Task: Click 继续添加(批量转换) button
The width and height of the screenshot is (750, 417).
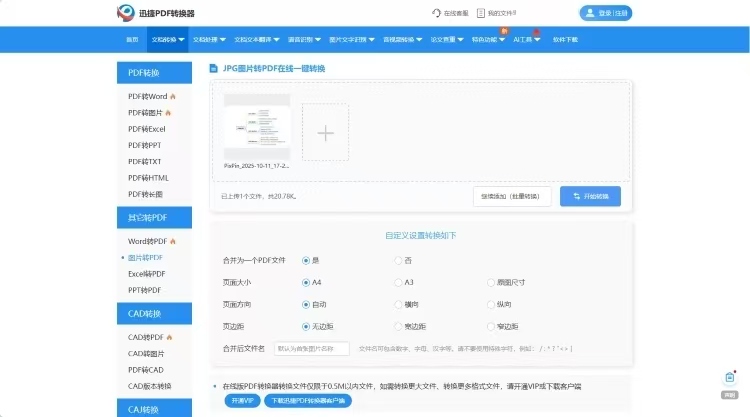Action: 511,196
